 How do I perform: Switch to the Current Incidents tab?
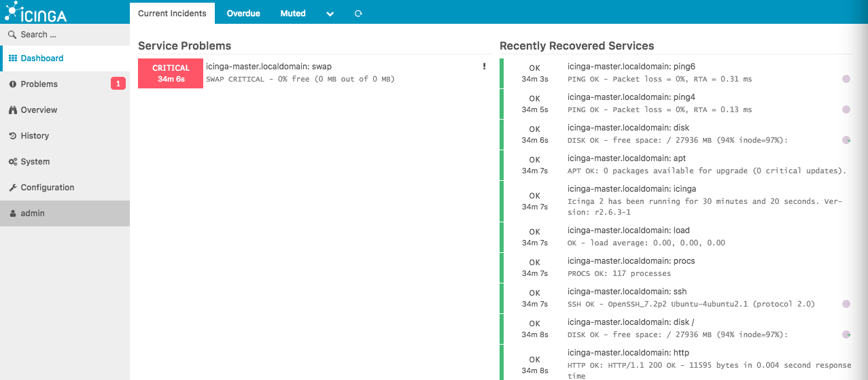(x=173, y=14)
